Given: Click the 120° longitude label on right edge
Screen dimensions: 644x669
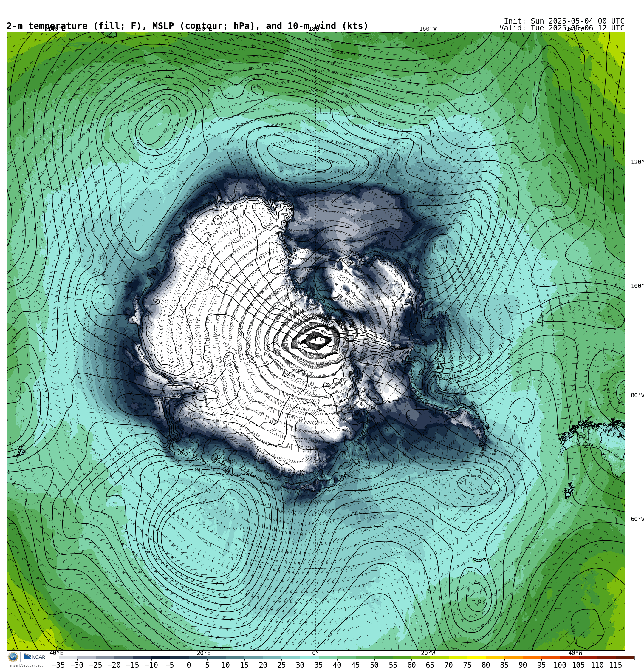Looking at the screenshot, I should (x=637, y=162).
